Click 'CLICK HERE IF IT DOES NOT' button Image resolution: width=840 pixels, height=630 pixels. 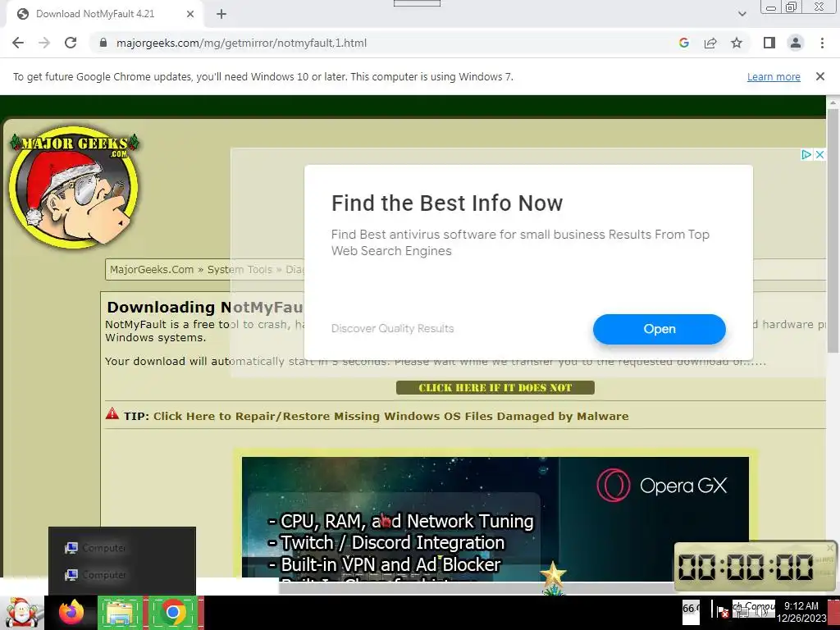(495, 387)
